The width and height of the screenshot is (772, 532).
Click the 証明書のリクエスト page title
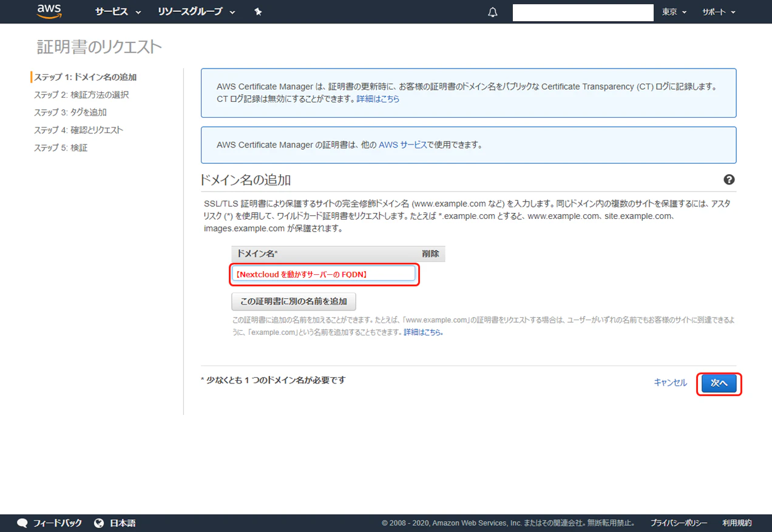coord(100,47)
